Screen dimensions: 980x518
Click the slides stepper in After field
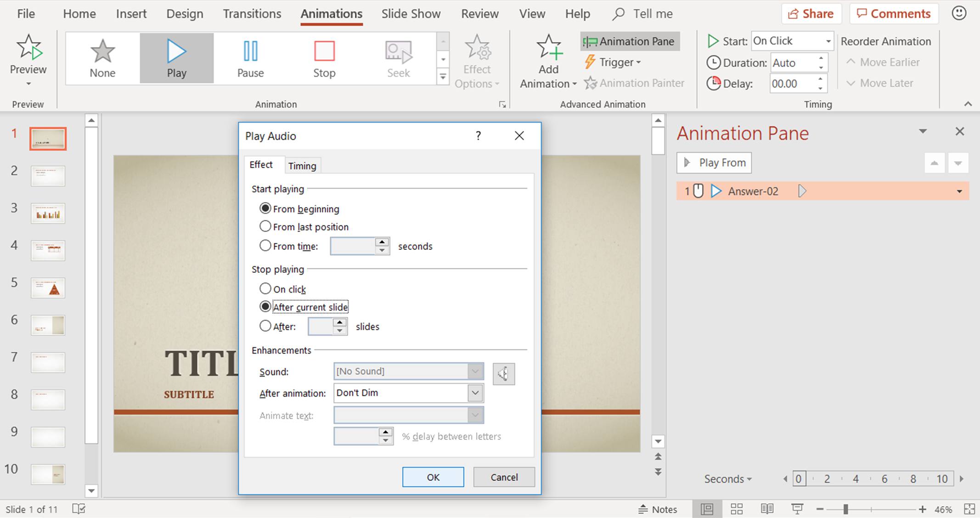pos(340,327)
